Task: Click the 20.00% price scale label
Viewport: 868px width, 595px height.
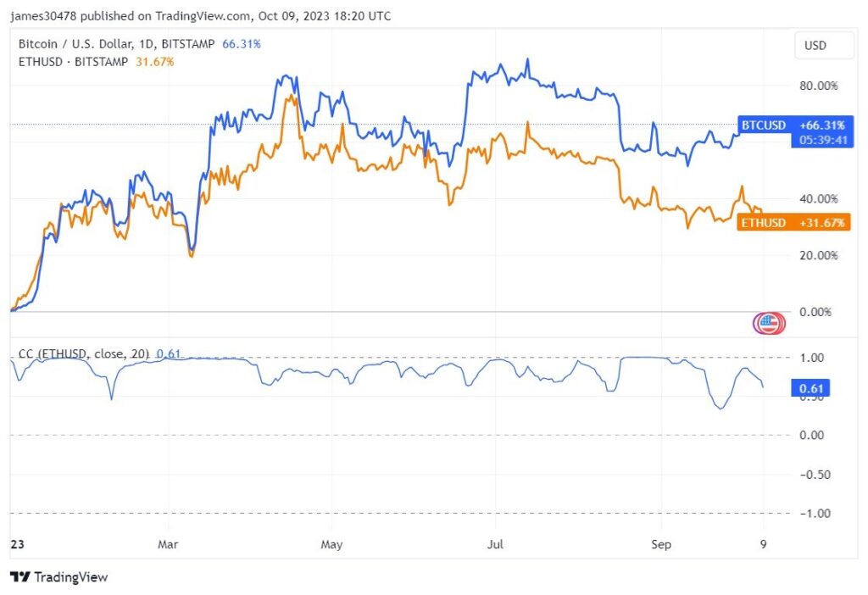Action: pos(819,255)
